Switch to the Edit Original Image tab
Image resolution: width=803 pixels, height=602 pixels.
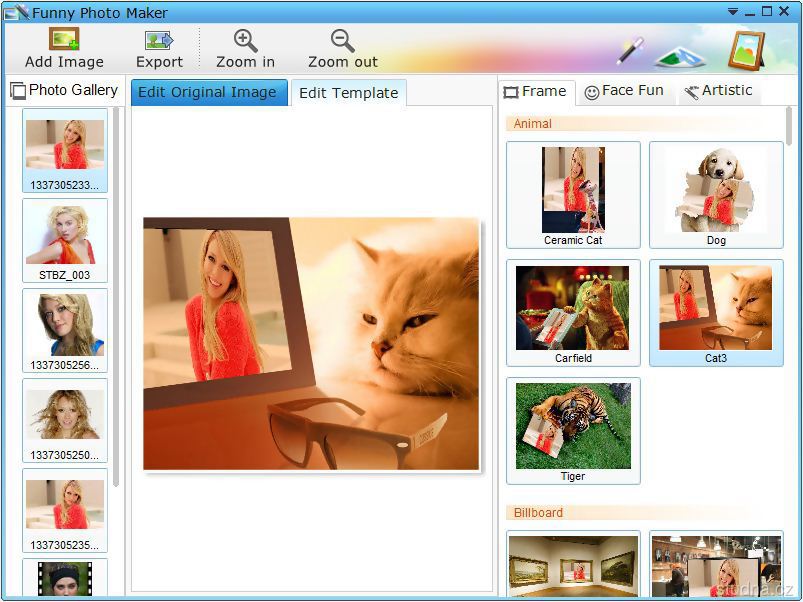pos(207,92)
